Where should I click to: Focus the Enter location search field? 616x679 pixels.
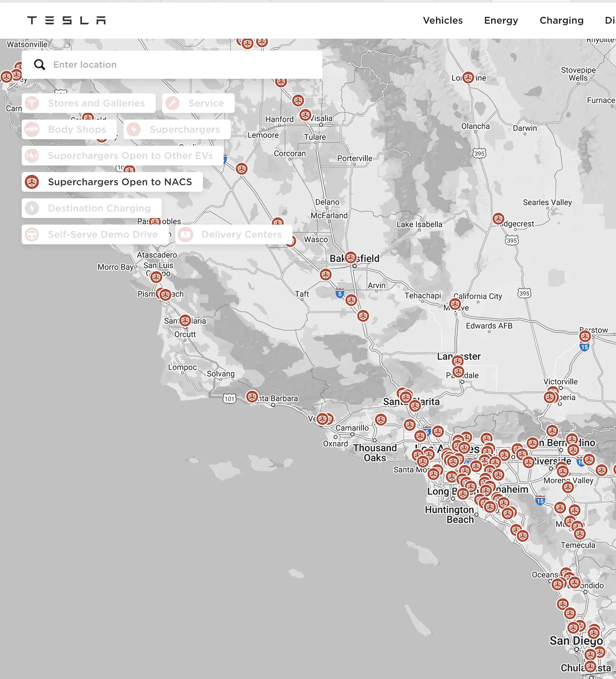(x=172, y=65)
